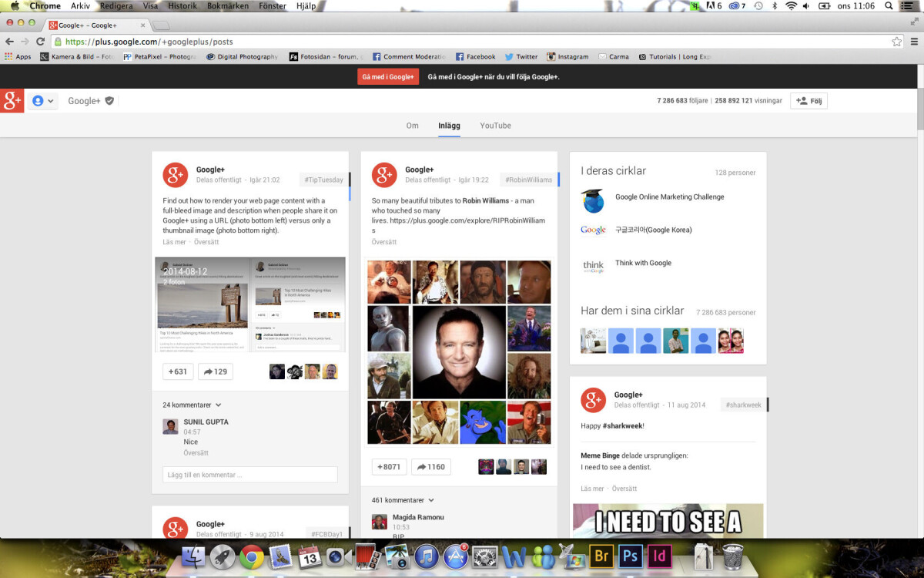Click the Think with Google logo
Viewport: 924px width, 578px height.
click(x=593, y=267)
